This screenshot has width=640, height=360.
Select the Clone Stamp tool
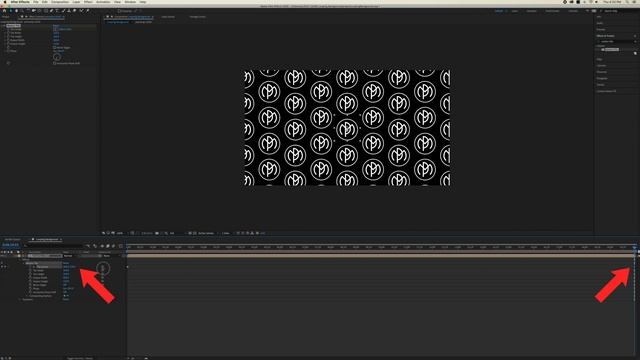coord(69,11)
